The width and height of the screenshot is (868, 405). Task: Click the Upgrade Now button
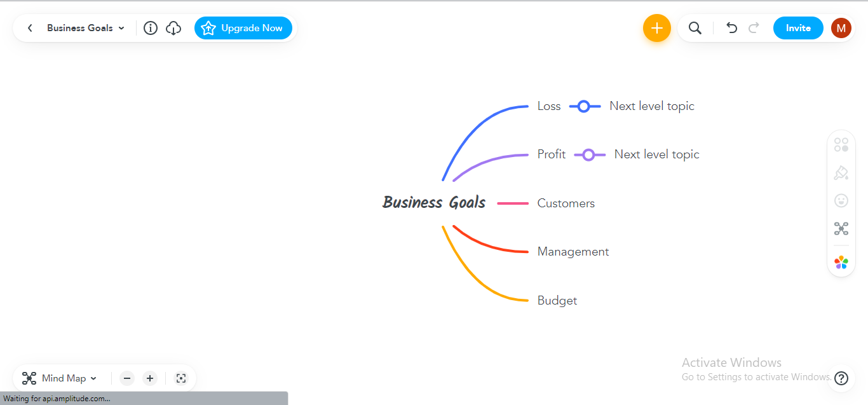pyautogui.click(x=243, y=28)
